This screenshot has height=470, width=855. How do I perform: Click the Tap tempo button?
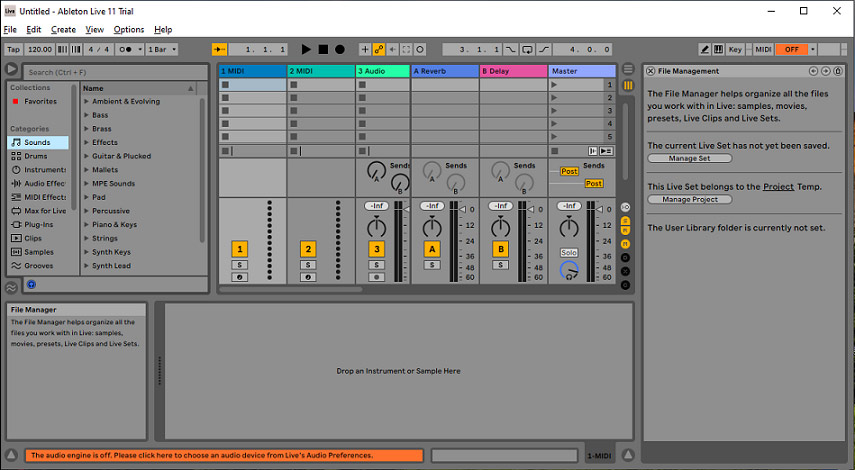pos(13,49)
